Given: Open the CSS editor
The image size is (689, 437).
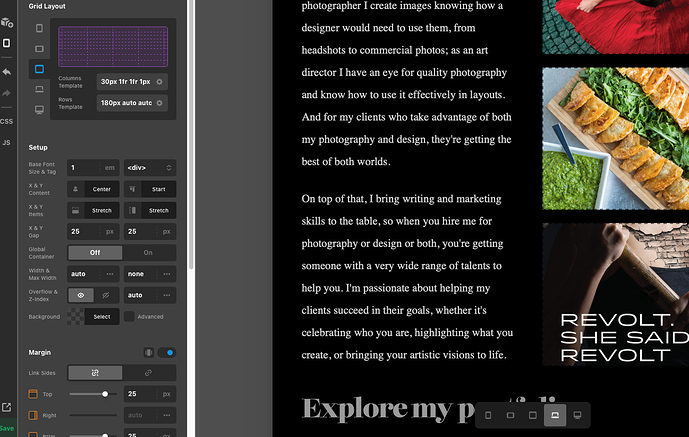Looking at the screenshot, I should (x=6, y=121).
